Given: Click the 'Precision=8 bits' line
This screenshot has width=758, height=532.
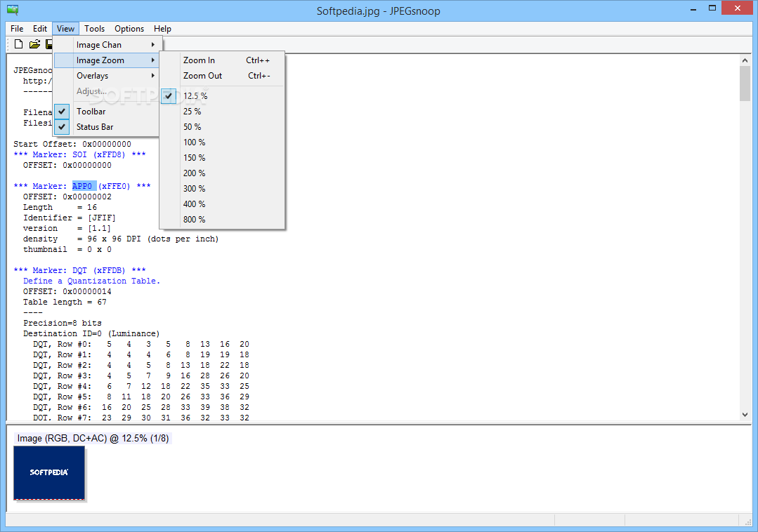Looking at the screenshot, I should 63,323.
